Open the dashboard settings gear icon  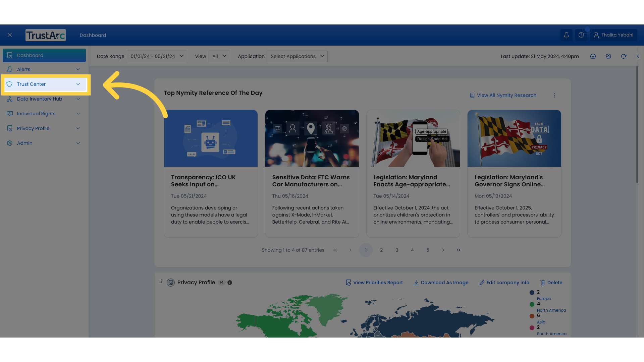[608, 56]
